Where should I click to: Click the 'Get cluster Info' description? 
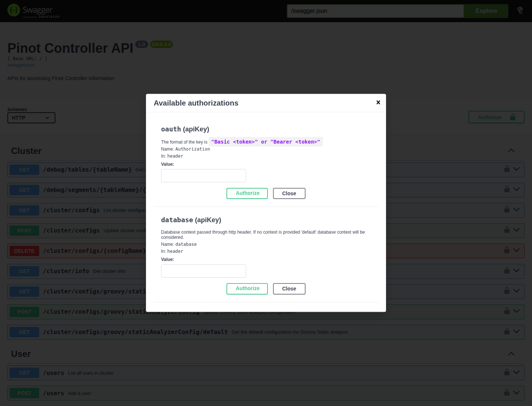pos(109,271)
